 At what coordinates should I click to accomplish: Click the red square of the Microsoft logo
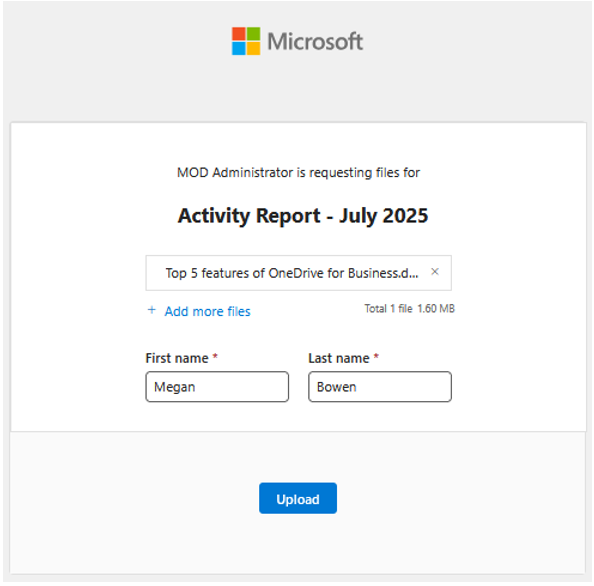click(x=239, y=34)
